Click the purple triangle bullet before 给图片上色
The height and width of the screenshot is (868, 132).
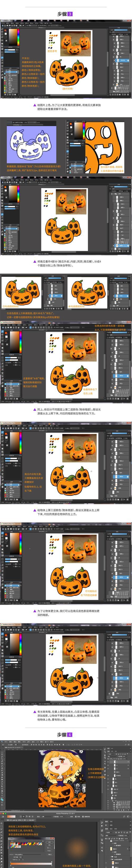[35, 105]
